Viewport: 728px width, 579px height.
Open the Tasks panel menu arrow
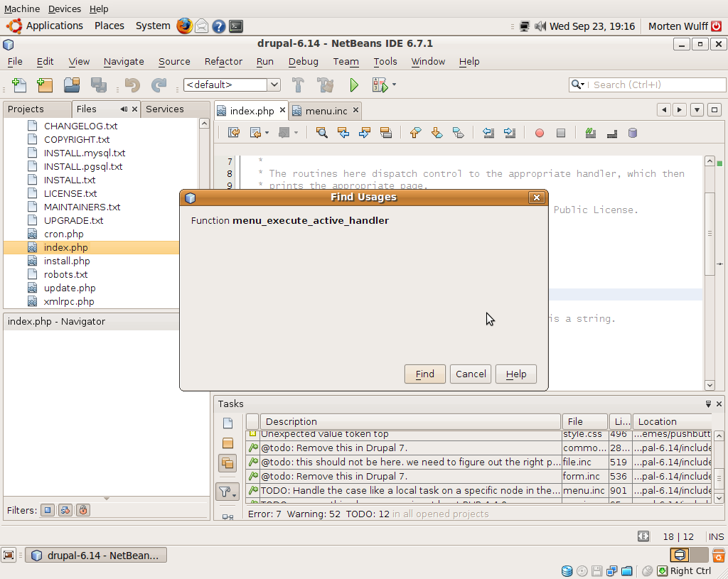[708, 404]
